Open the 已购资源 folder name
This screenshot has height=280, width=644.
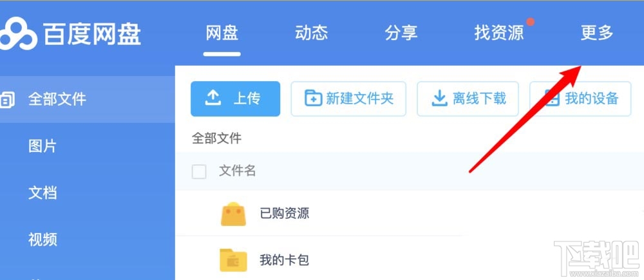pyautogui.click(x=284, y=213)
